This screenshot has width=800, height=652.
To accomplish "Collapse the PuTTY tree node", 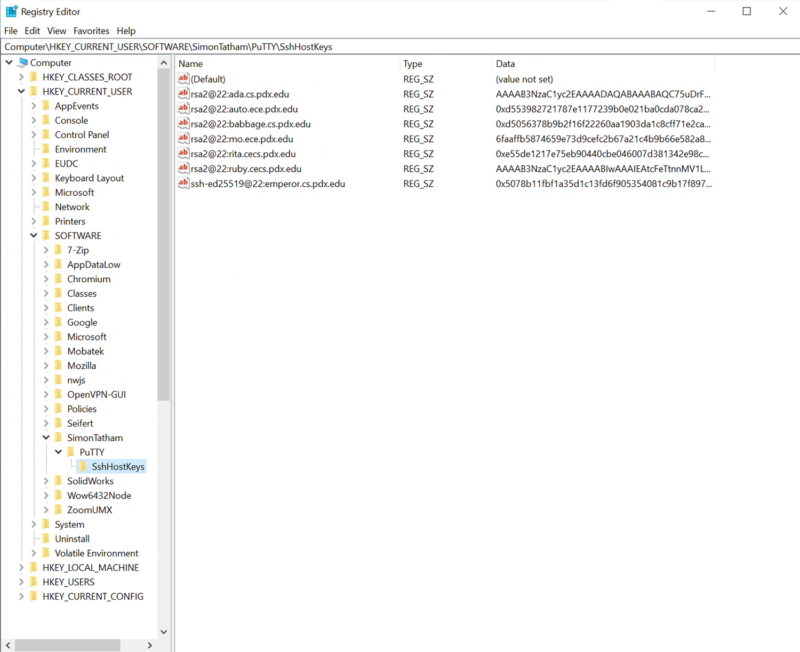I will click(x=56, y=452).
